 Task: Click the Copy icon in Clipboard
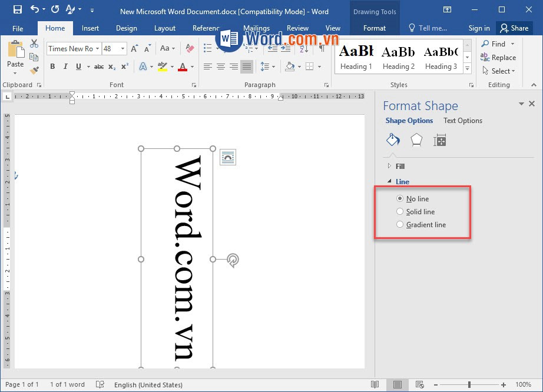(x=34, y=57)
